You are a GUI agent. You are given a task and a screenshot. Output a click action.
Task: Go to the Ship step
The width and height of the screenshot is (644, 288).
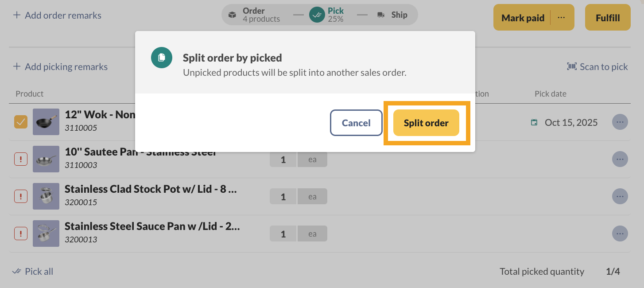(x=399, y=15)
